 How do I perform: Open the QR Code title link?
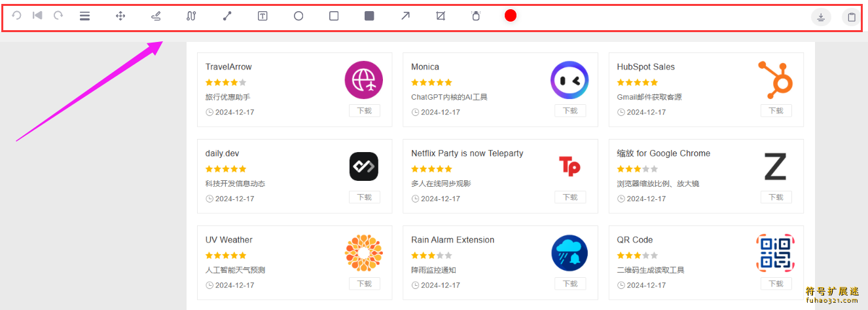[635, 240]
